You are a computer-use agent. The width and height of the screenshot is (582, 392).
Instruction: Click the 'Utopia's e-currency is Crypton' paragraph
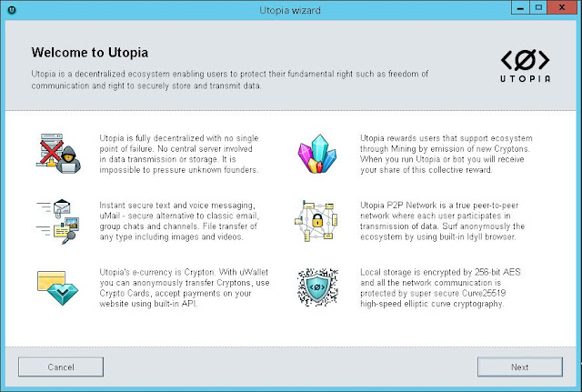[x=185, y=287]
